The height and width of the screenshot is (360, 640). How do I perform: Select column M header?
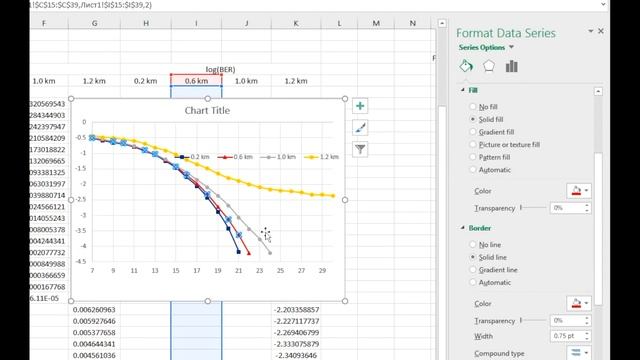point(376,23)
